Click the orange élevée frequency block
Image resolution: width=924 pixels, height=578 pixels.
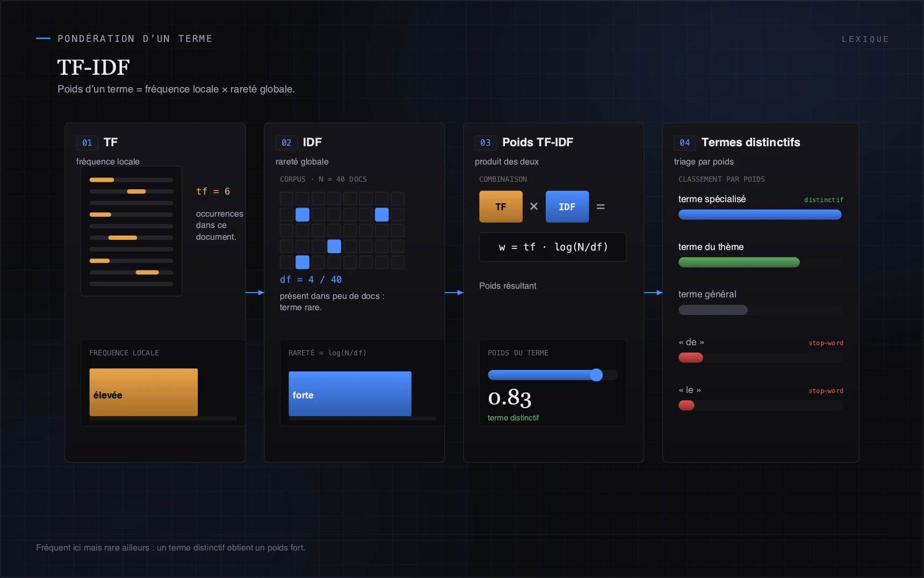[x=143, y=392]
